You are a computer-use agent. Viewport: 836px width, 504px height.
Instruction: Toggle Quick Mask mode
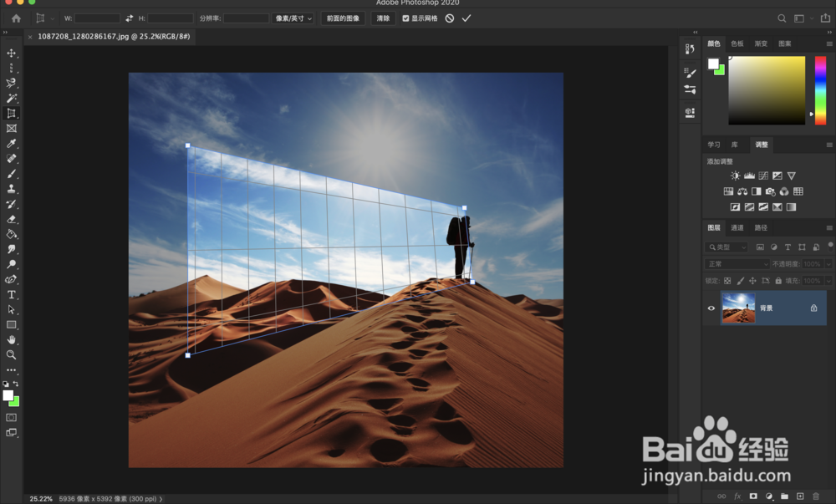(11, 417)
